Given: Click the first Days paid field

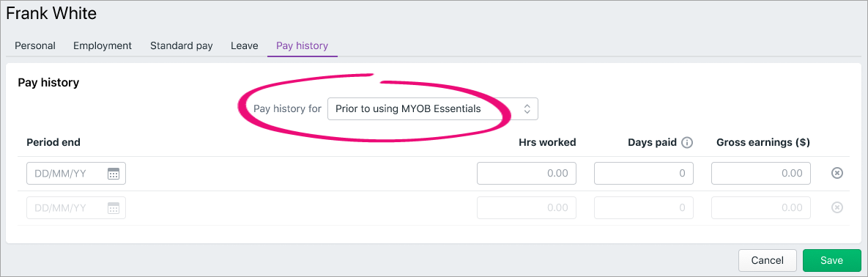Looking at the screenshot, I should [644, 174].
